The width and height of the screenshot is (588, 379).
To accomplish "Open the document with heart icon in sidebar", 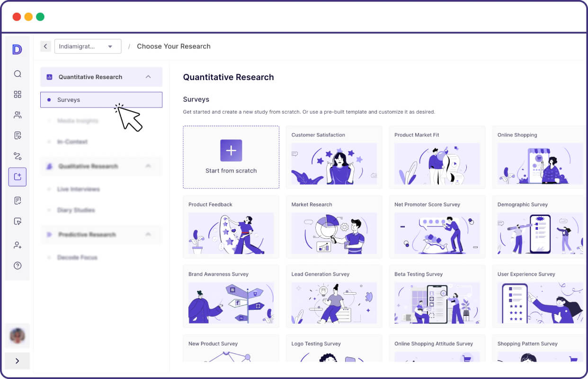I will [x=18, y=136].
